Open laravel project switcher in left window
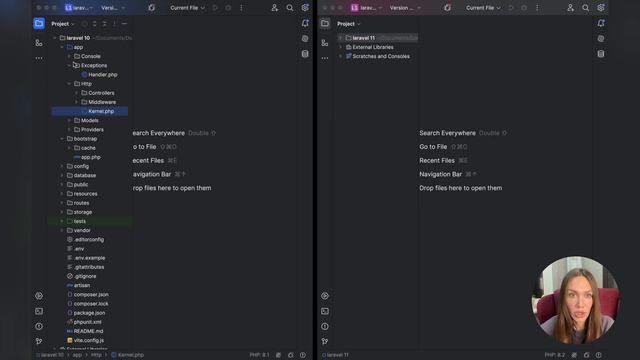The height and width of the screenshot is (360, 640). pyautogui.click(x=79, y=8)
